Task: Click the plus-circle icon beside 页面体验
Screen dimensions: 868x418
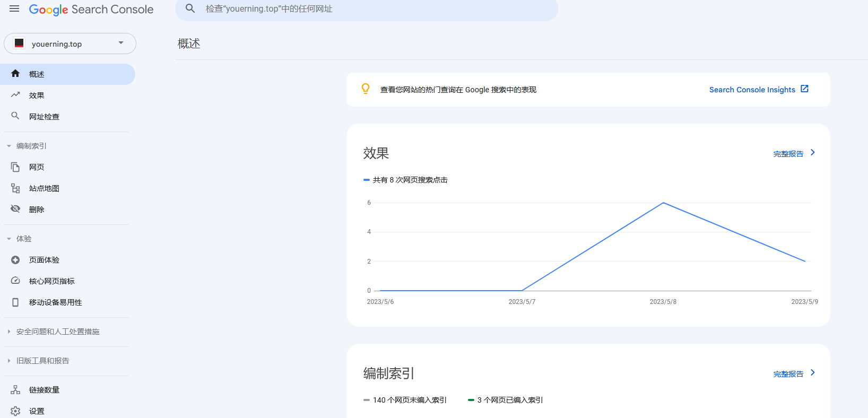Action: (15, 260)
